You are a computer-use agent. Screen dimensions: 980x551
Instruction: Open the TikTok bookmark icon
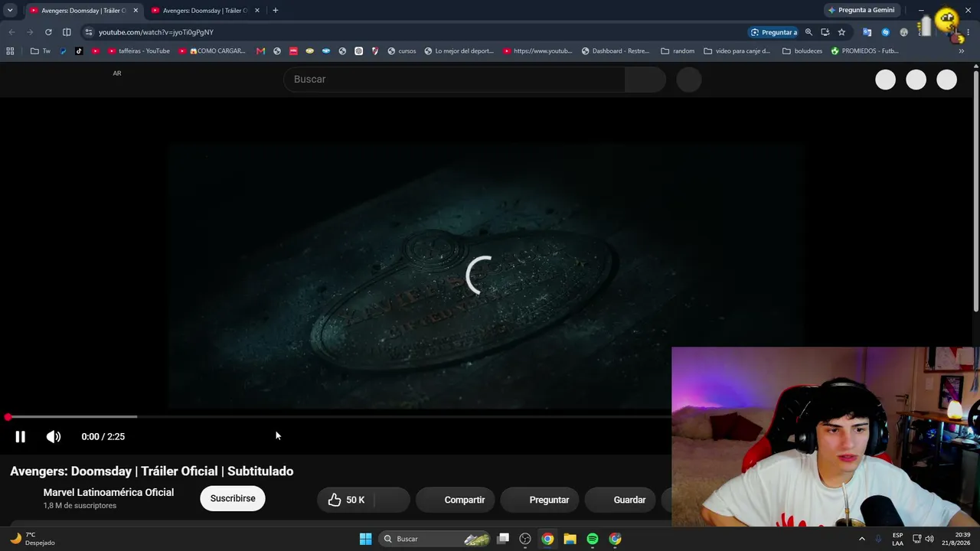pyautogui.click(x=79, y=51)
